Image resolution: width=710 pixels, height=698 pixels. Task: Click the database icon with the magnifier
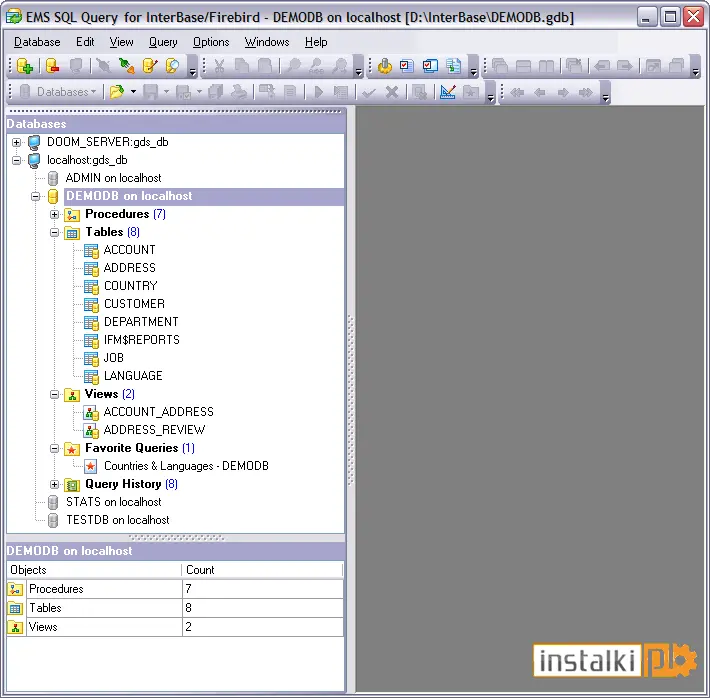[172, 66]
